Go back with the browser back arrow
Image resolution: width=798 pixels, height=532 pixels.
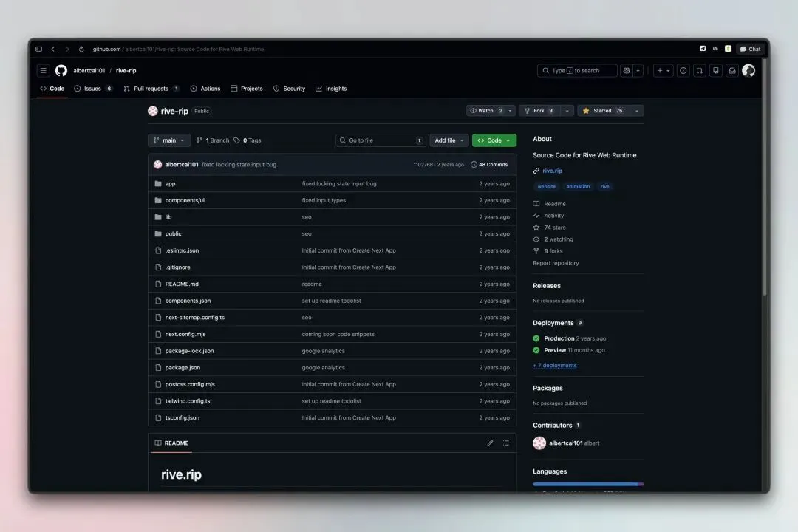click(x=53, y=49)
